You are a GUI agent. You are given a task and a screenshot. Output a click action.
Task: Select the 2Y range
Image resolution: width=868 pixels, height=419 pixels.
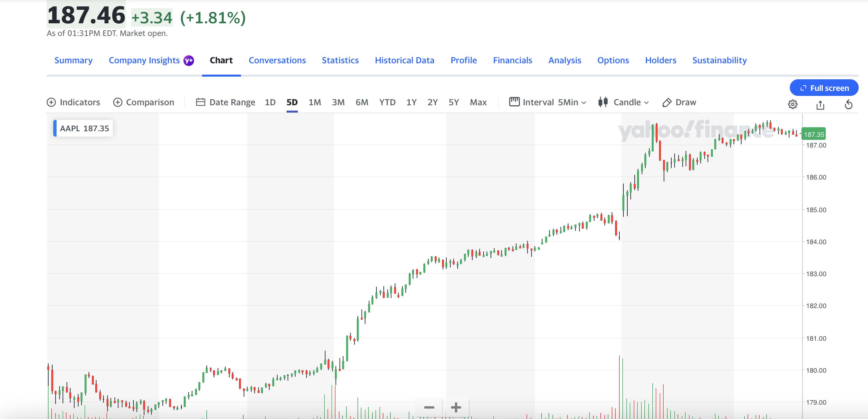(432, 102)
